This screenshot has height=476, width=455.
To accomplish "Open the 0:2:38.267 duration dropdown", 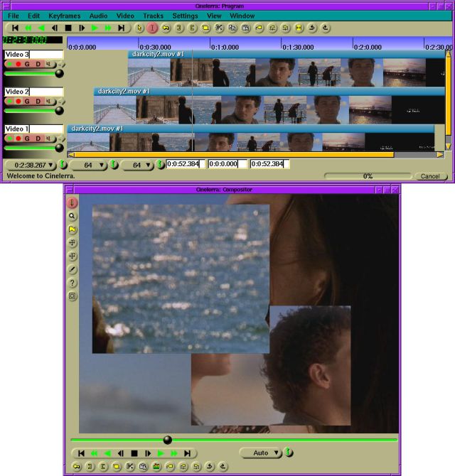I will tap(30, 165).
